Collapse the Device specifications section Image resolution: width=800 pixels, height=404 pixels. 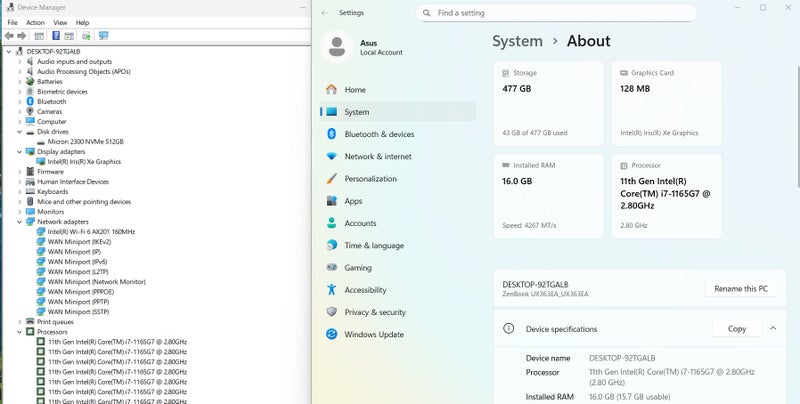coord(773,328)
